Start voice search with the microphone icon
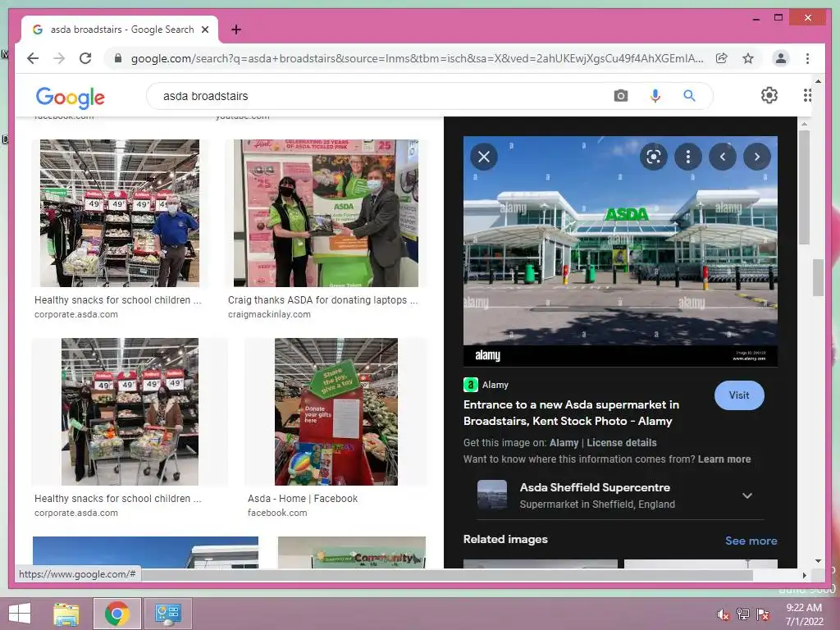The width and height of the screenshot is (840, 630). (x=655, y=96)
